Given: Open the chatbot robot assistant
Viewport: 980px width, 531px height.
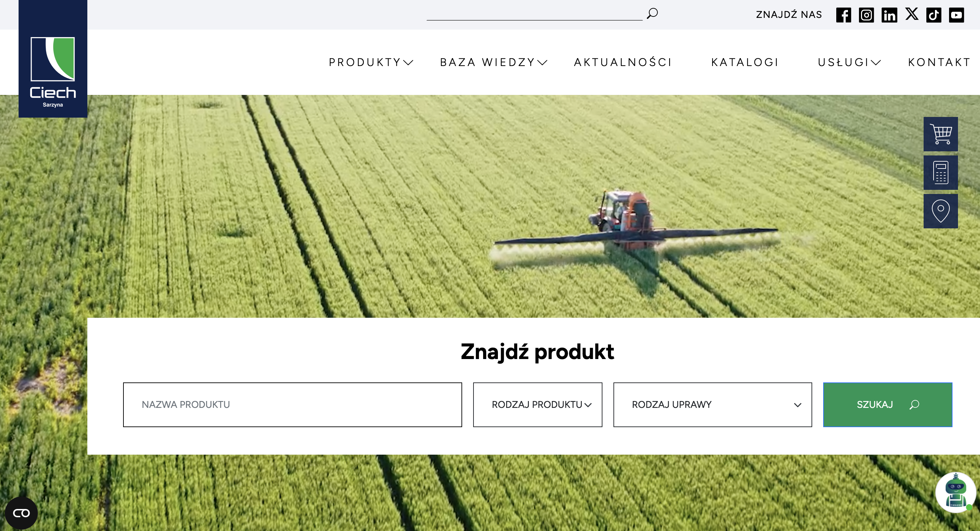Looking at the screenshot, I should (x=956, y=492).
